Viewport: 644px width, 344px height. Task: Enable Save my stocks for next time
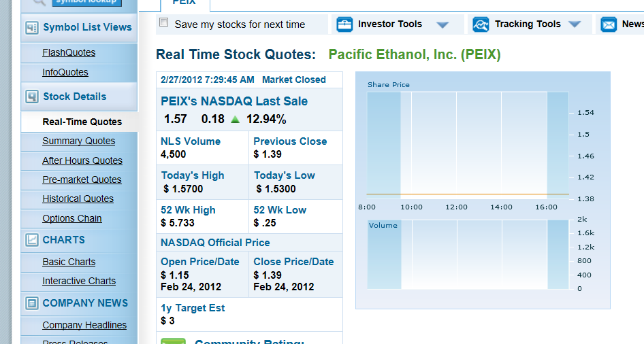[163, 23]
